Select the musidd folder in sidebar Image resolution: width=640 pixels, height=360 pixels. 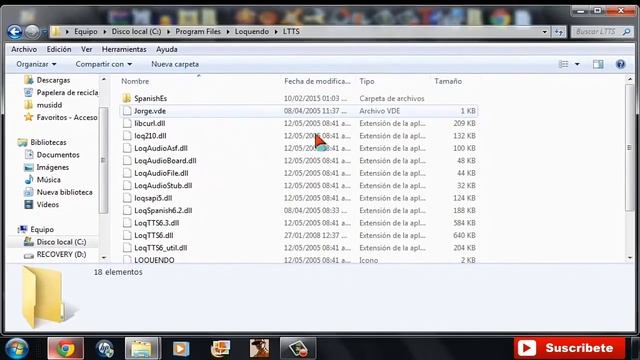(49, 105)
